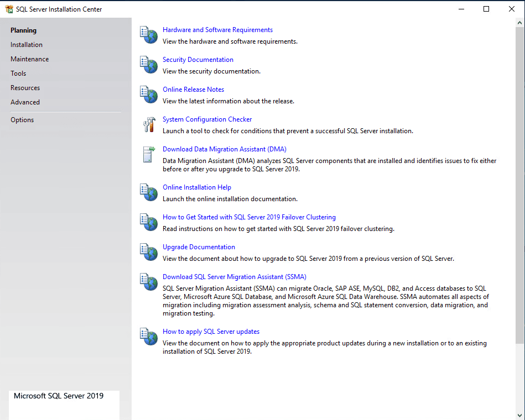Click the SQL Server updates document icon
The height and width of the screenshot is (420, 525).
pos(149,337)
